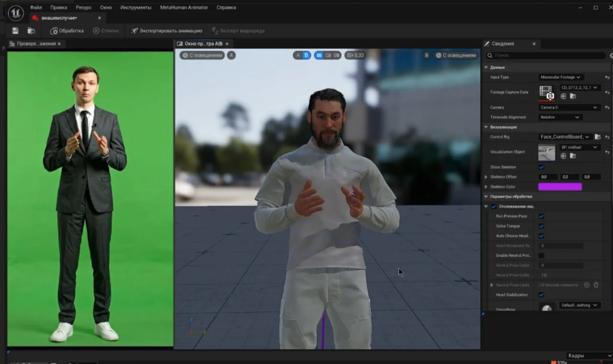Use selected asset for Footage Capture Data
Viewport: 613px width, 364px height.
coord(564,96)
